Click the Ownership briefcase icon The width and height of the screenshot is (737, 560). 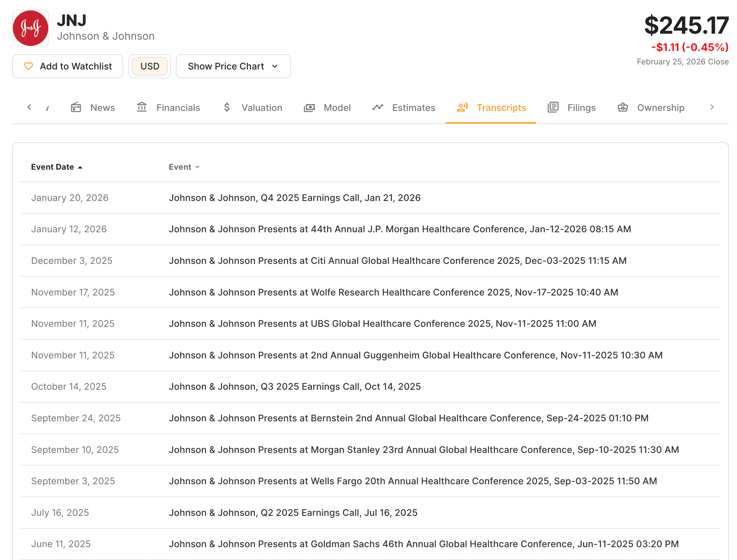(623, 107)
